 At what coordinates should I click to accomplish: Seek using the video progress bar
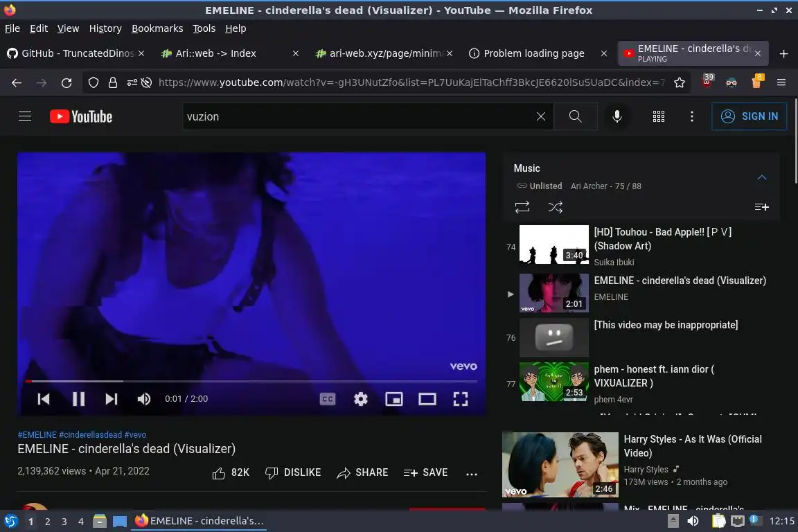coord(251,381)
